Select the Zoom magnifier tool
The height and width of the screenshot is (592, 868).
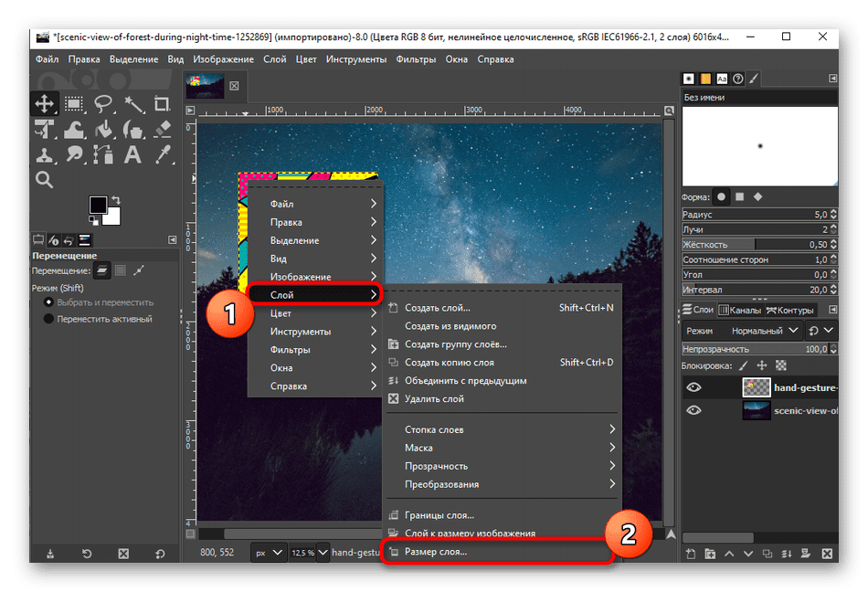point(44,180)
